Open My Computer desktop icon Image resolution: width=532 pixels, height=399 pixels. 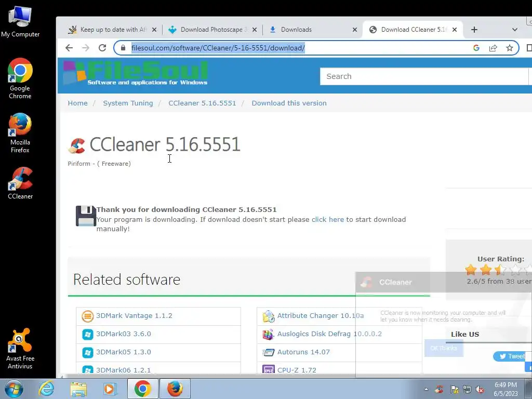pyautogui.click(x=20, y=22)
